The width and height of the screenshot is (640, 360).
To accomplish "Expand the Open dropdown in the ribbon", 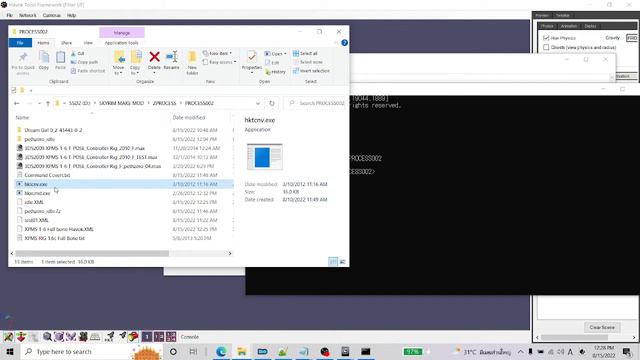I will tap(285, 54).
